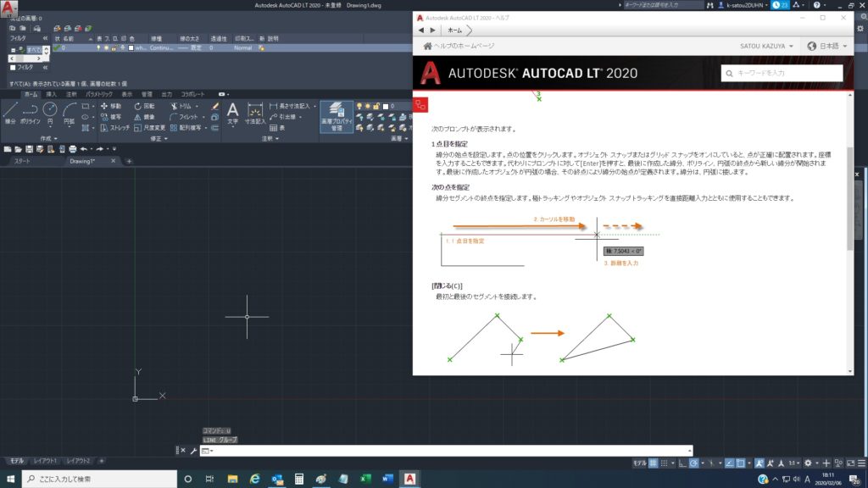Image resolution: width=868 pixels, height=488 pixels.
Task: Open the customization menu in status bar
Action: [861, 463]
